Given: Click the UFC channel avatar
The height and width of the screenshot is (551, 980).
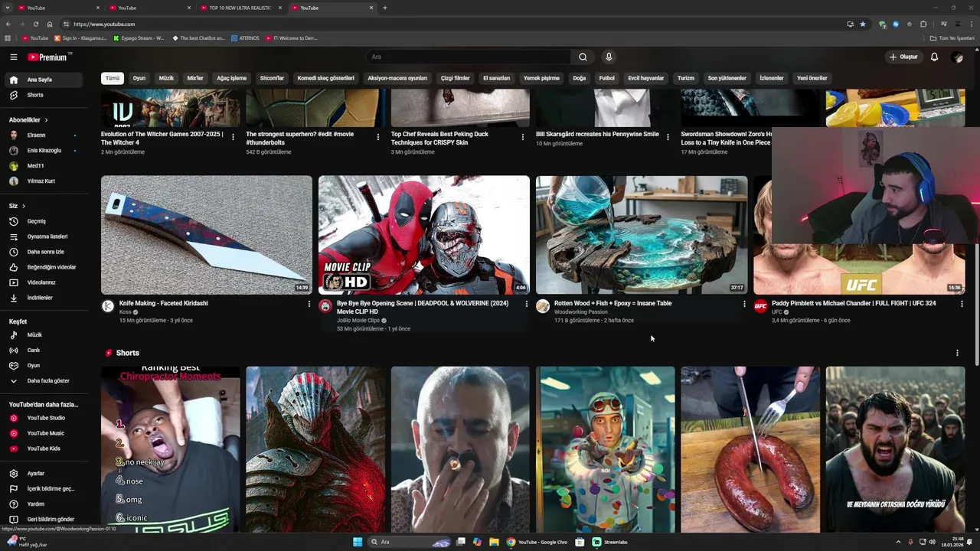Looking at the screenshot, I should (x=760, y=306).
